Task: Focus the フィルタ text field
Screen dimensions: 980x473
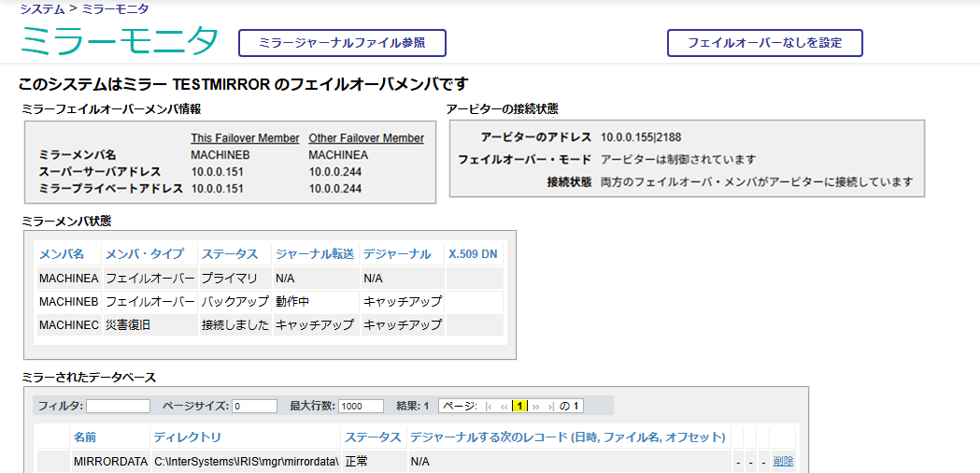Action: (118, 407)
